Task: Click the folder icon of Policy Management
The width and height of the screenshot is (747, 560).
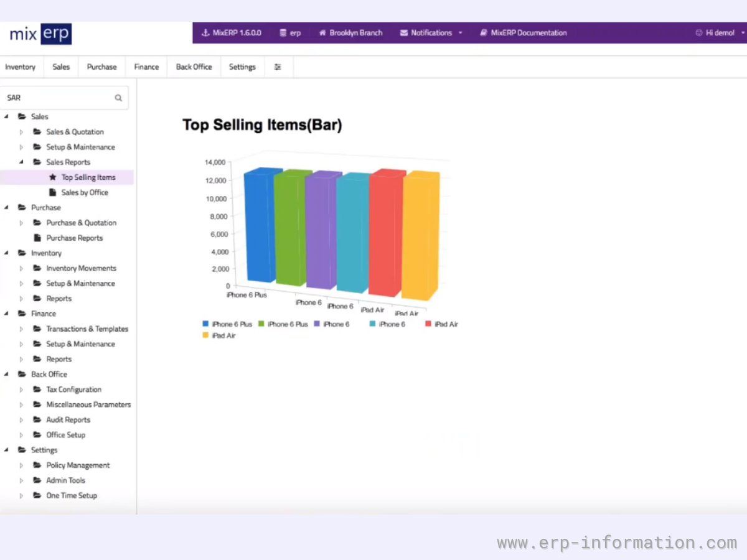Action: (x=37, y=465)
